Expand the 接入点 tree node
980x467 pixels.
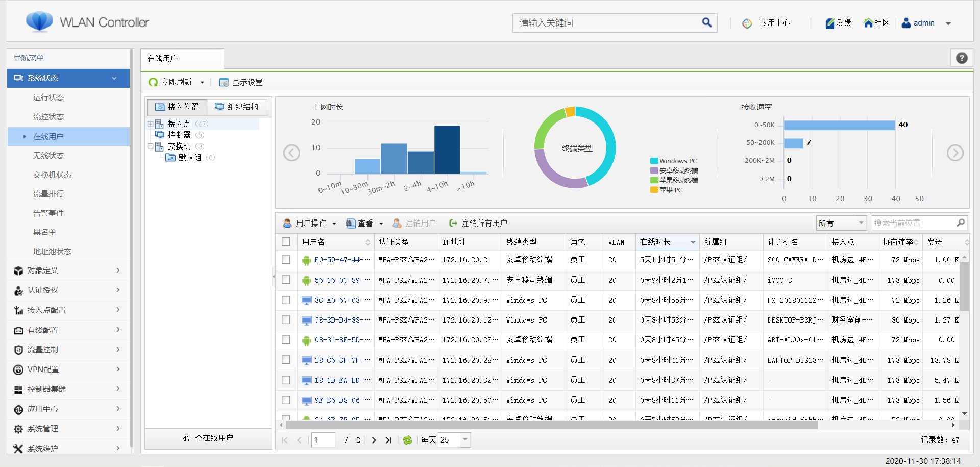click(x=150, y=124)
